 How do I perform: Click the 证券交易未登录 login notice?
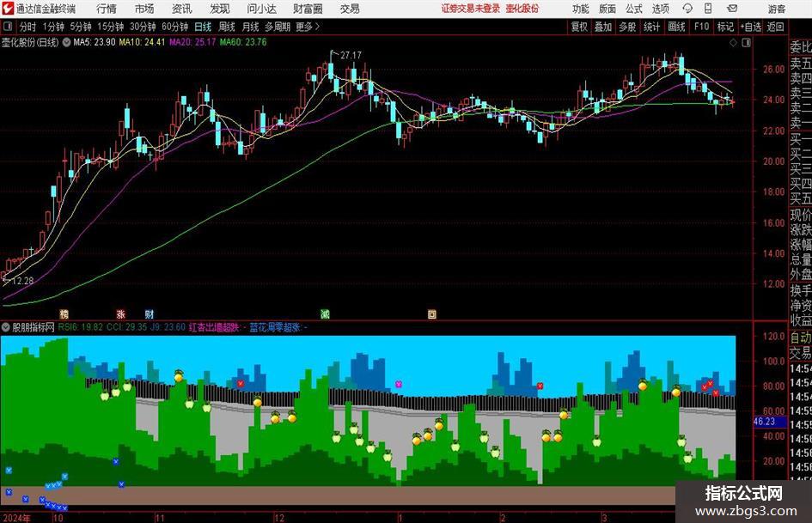pyautogui.click(x=470, y=9)
